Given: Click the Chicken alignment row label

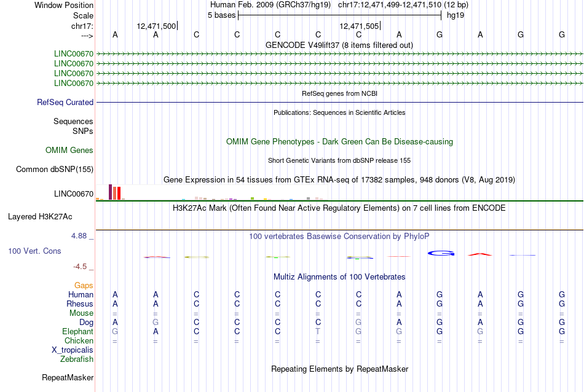Looking at the screenshot, I should coord(79,340).
